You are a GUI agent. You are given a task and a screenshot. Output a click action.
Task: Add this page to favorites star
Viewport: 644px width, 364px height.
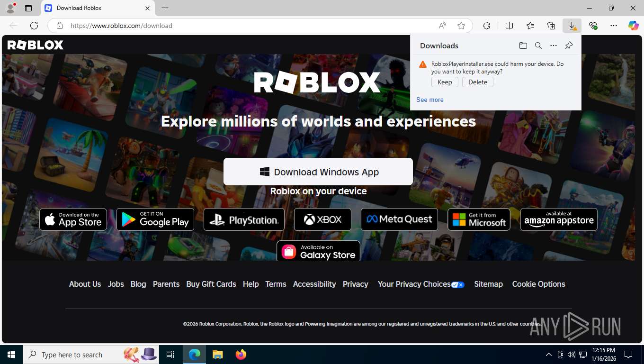pyautogui.click(x=461, y=26)
